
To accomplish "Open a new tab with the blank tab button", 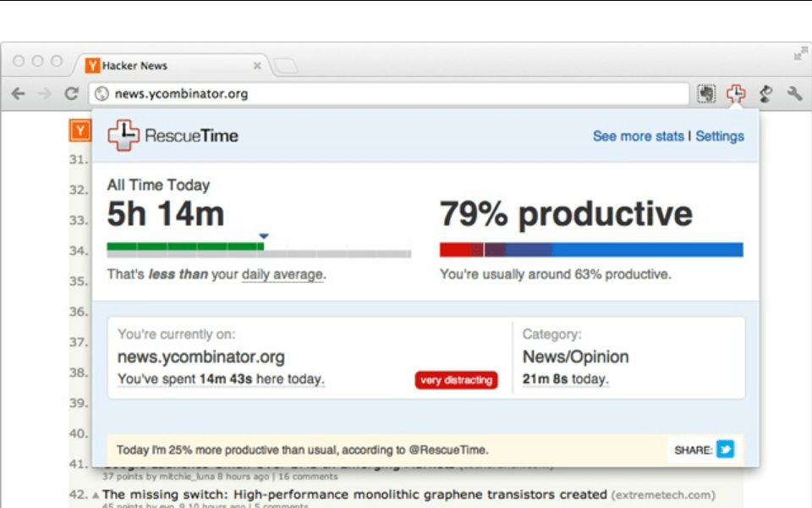I will point(286,66).
